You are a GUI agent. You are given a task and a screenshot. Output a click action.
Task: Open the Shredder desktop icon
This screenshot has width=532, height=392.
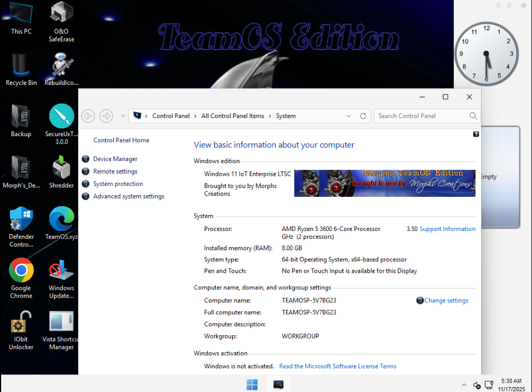coord(61,168)
